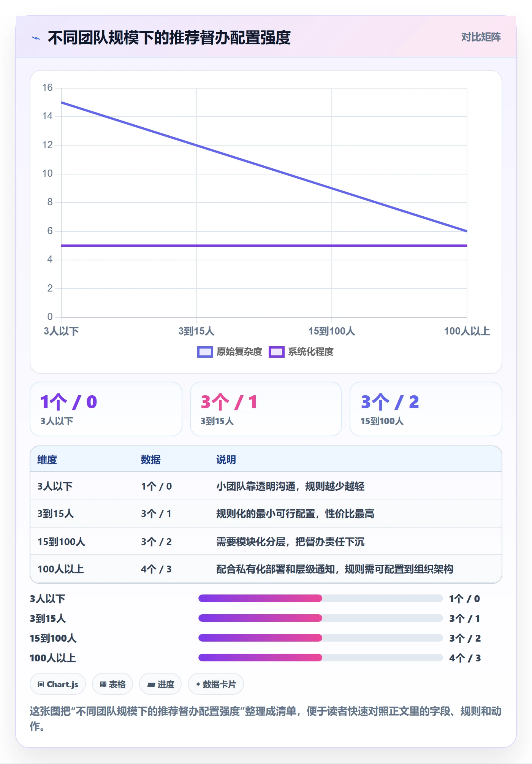Select the 数据卡片 tag chip
This screenshot has height=764, width=532.
click(x=216, y=684)
